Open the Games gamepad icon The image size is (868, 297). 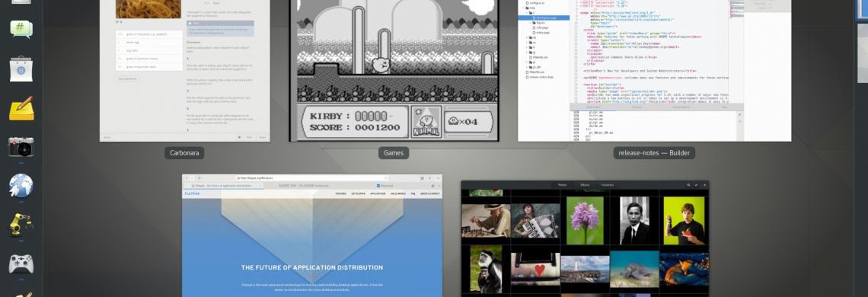(21, 263)
